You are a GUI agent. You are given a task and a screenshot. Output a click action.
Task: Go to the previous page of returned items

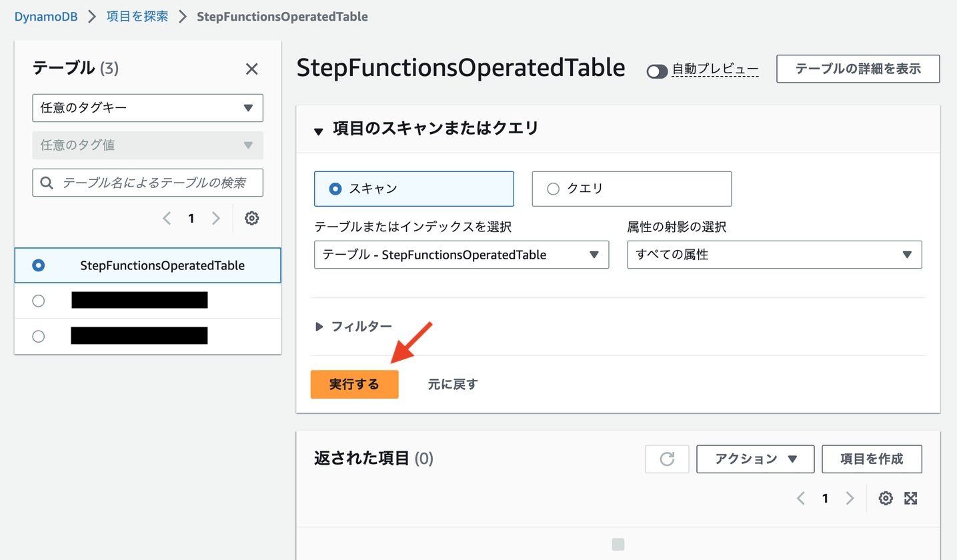pos(800,498)
